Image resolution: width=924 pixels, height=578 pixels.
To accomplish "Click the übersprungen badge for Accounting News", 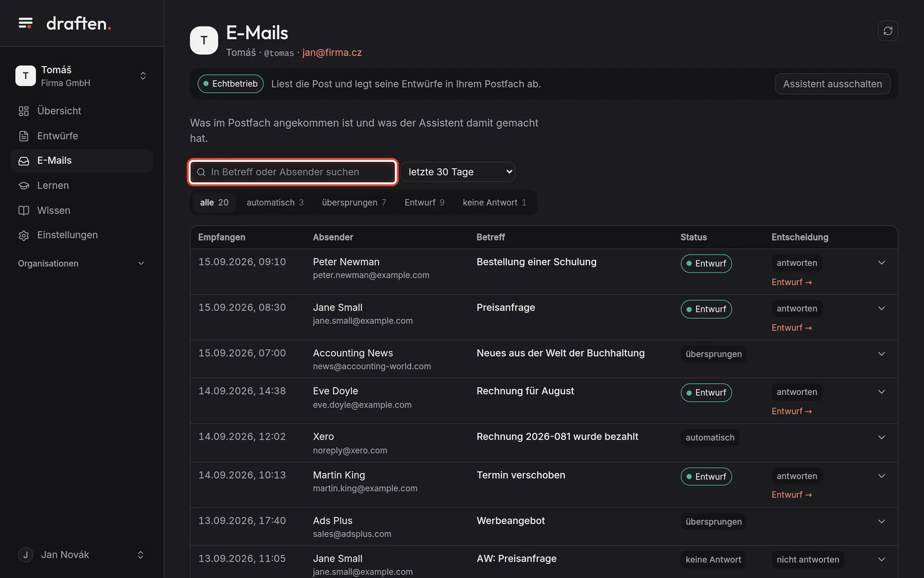I will 713,354.
